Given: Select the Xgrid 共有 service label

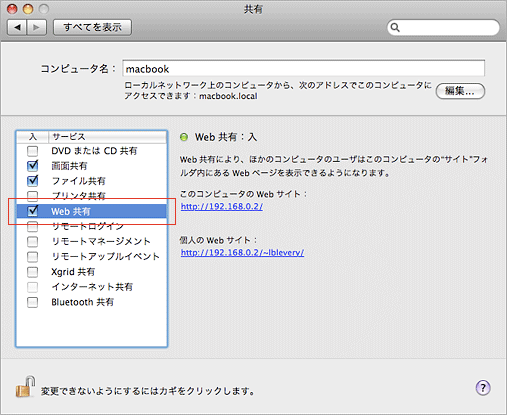Looking at the screenshot, I should [x=73, y=272].
